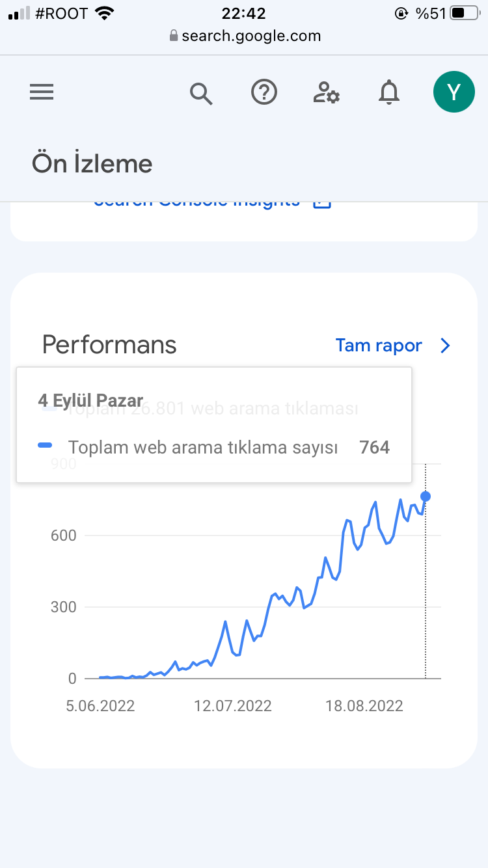This screenshot has width=488, height=868.
Task: Open the hamburger navigation menu
Action: coord(42,93)
